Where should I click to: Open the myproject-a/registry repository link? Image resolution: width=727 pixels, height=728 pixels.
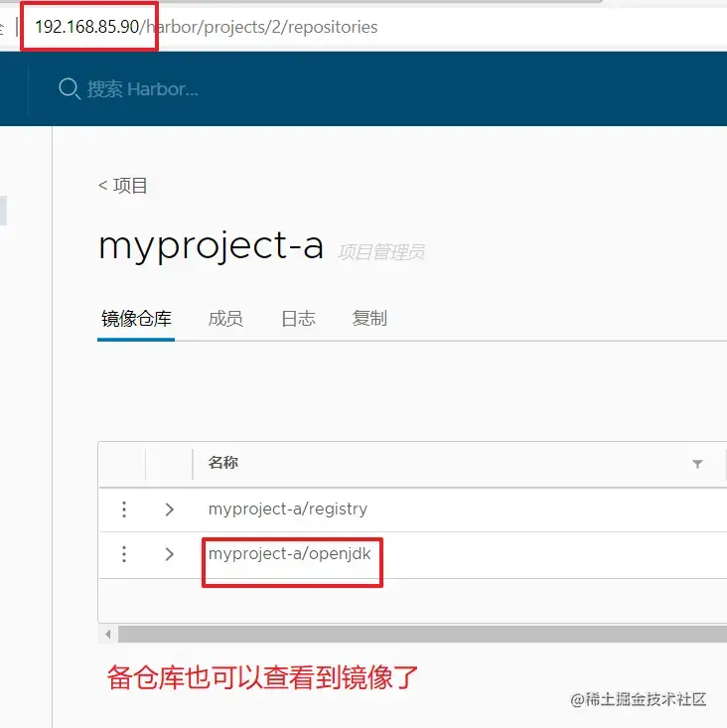[288, 509]
